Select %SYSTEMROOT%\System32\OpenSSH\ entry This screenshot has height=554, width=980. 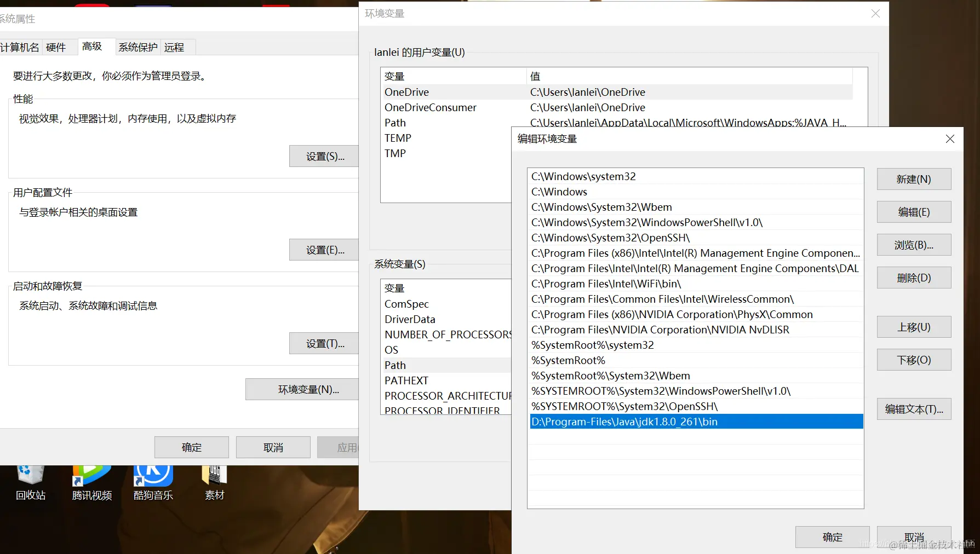[696, 406]
